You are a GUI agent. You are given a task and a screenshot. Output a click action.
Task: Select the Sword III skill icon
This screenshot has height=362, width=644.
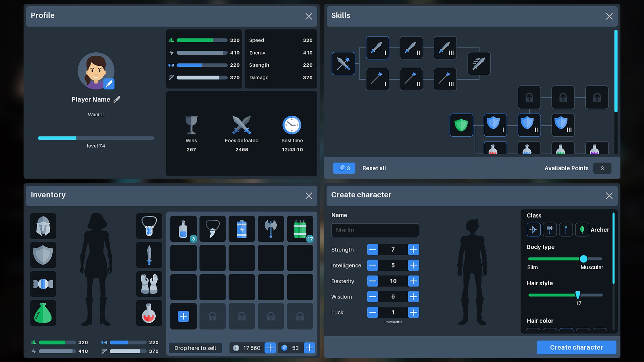pyautogui.click(x=445, y=48)
